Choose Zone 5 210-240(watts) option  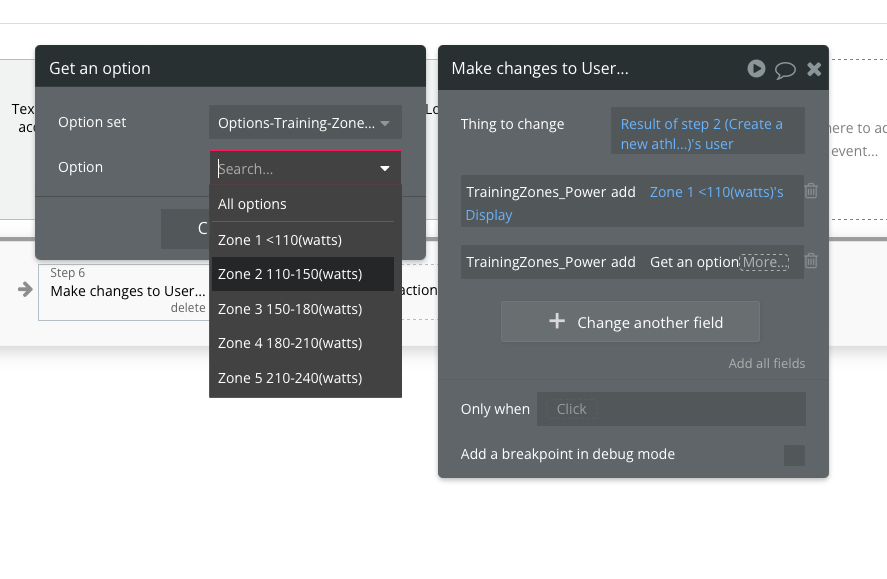[x=290, y=378]
